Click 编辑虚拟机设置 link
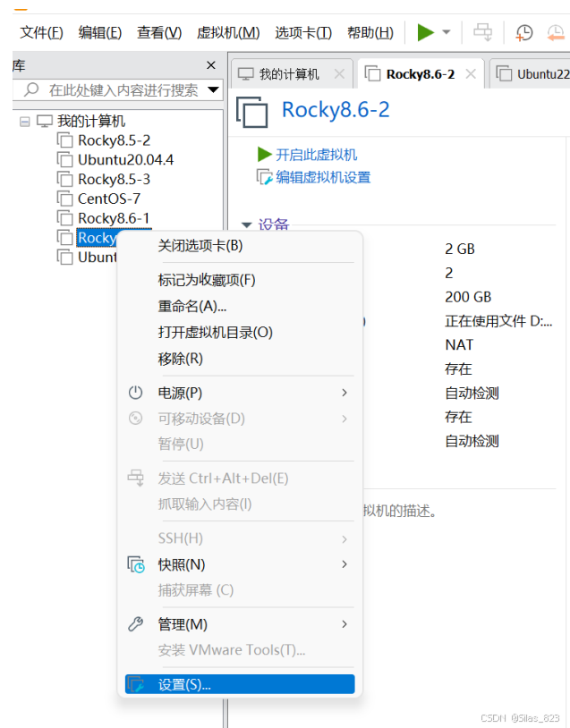Image resolution: width=570 pixels, height=728 pixels. (323, 178)
